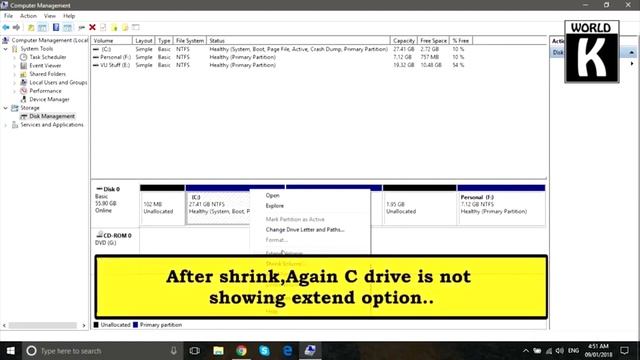Sort by the % Free column header
The image size is (640, 360).
coord(461,41)
